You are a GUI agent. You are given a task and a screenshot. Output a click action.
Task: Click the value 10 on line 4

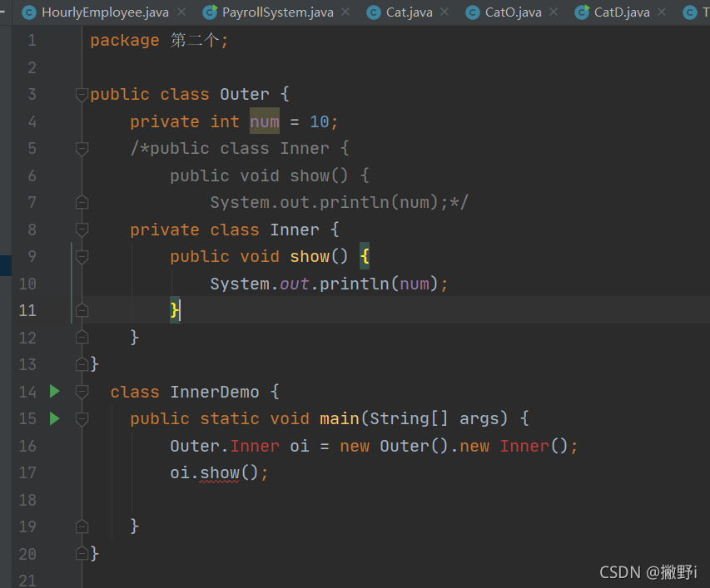click(x=320, y=121)
